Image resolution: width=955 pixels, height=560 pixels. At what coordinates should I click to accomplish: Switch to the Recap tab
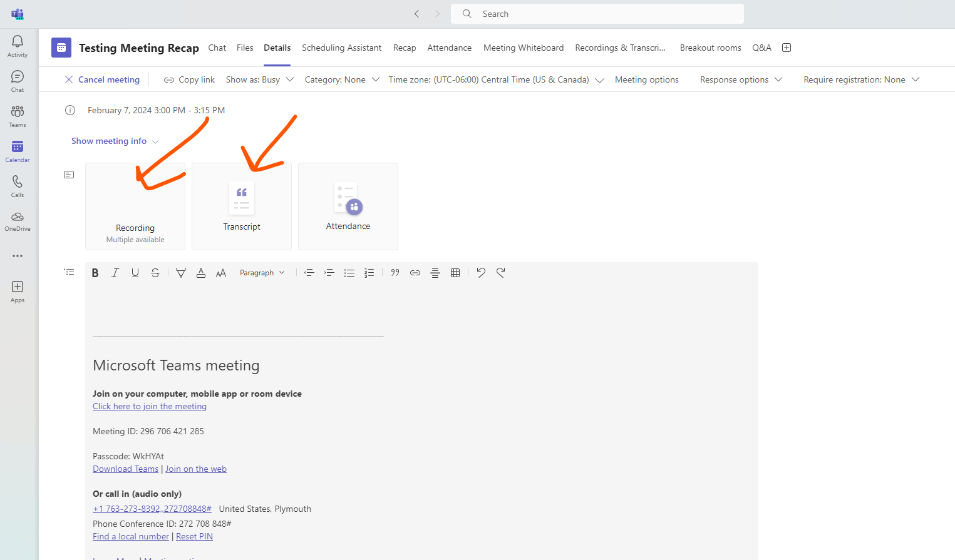point(405,48)
